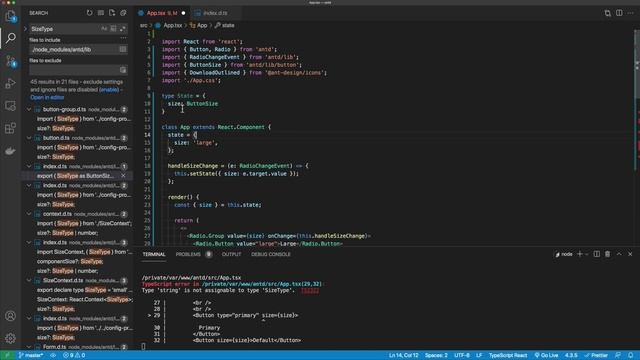Viewport: 640px width, 360px height.
Task: Dismiss the 'export { SizeType as ButtonSiz...' result
Action: click(123, 176)
